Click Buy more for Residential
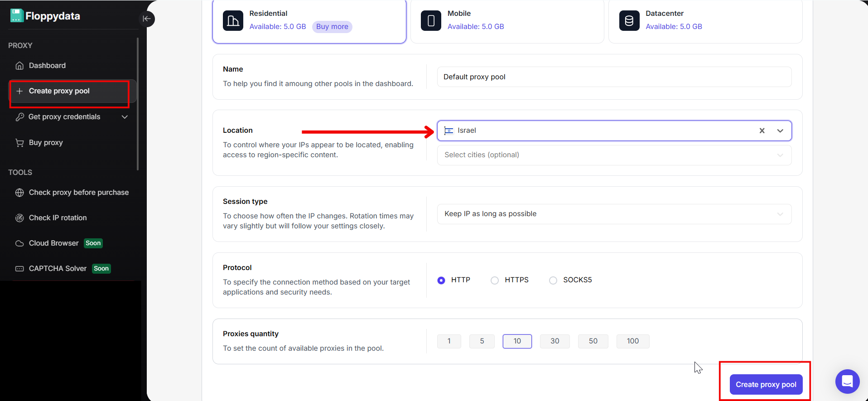This screenshot has height=401, width=868. [332, 27]
